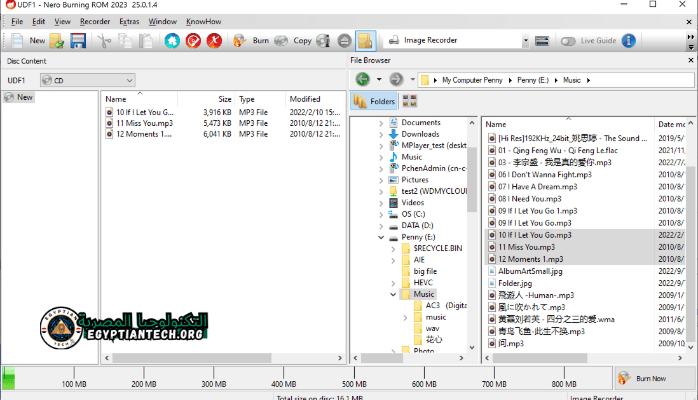Expand the OS (C:) drive node
Screen dimensions: 698x400
point(381,214)
